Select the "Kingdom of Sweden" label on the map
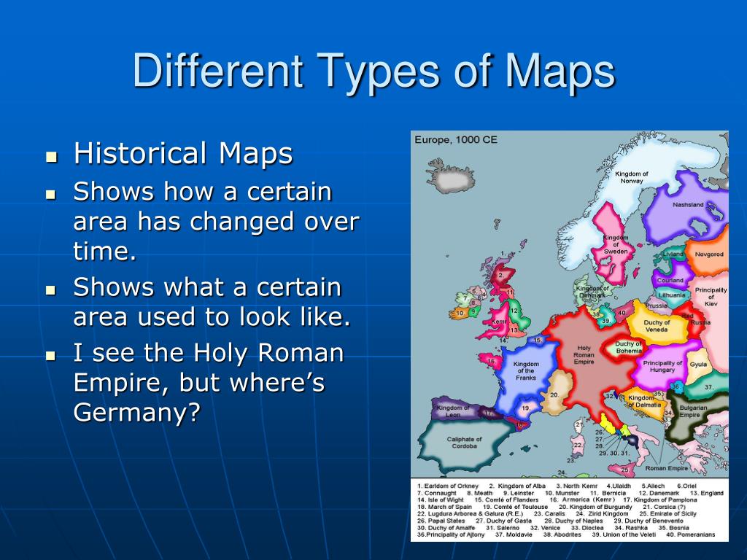The height and width of the screenshot is (560, 747). coord(616,244)
